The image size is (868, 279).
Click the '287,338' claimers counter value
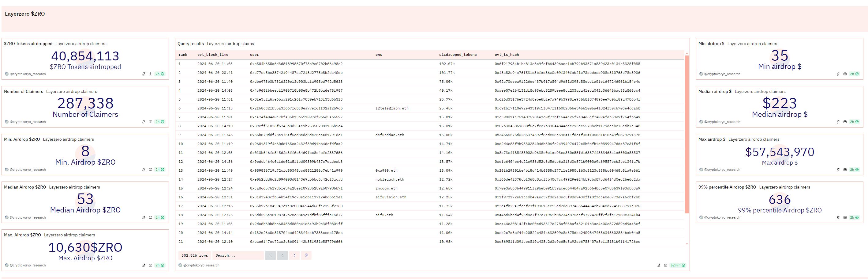pyautogui.click(x=85, y=103)
